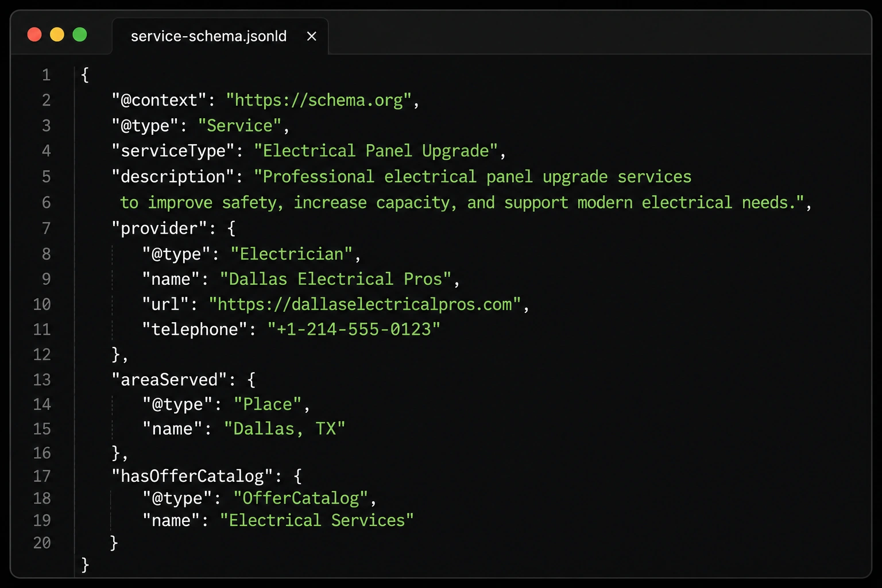
Task: Click the "@type" key on line 14
Action: [177, 405]
